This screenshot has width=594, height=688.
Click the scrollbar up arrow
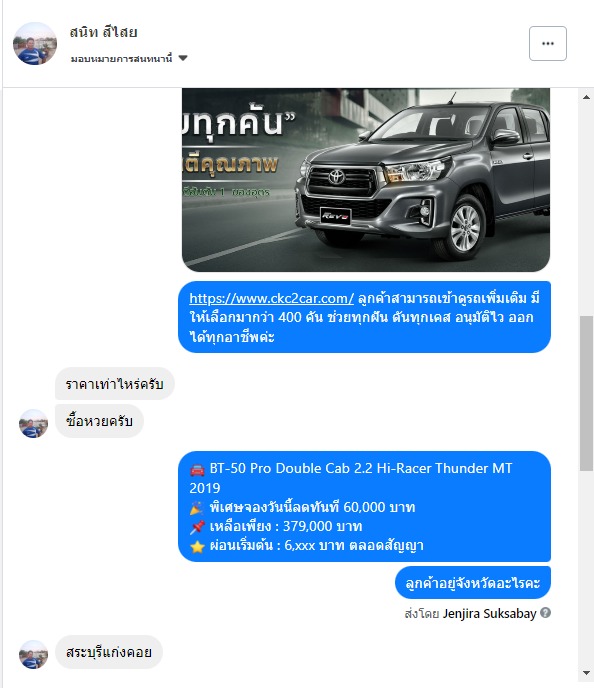586,97
